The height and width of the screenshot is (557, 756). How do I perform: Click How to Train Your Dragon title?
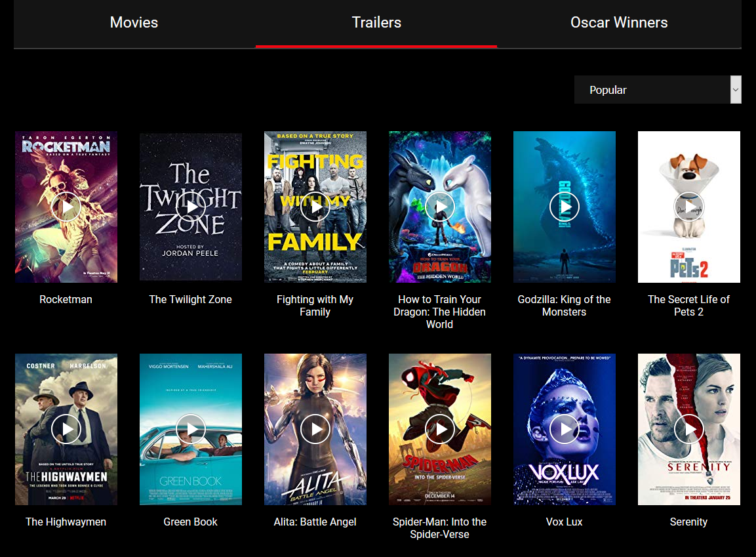pyautogui.click(x=440, y=312)
